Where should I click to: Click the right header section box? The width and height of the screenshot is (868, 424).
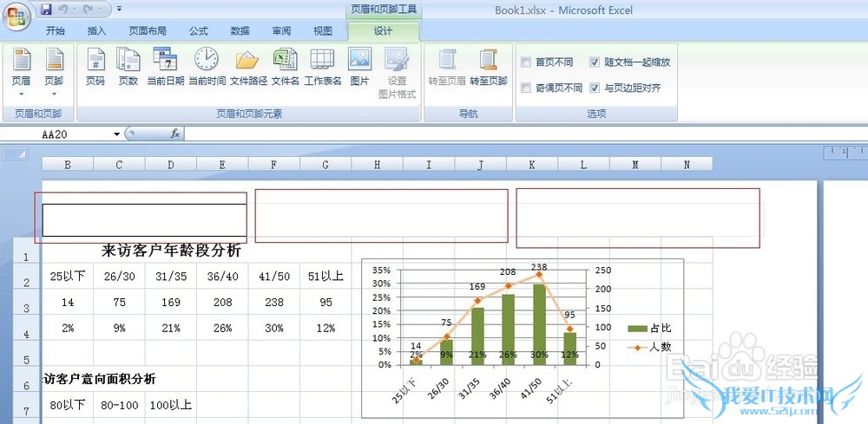coord(638,218)
